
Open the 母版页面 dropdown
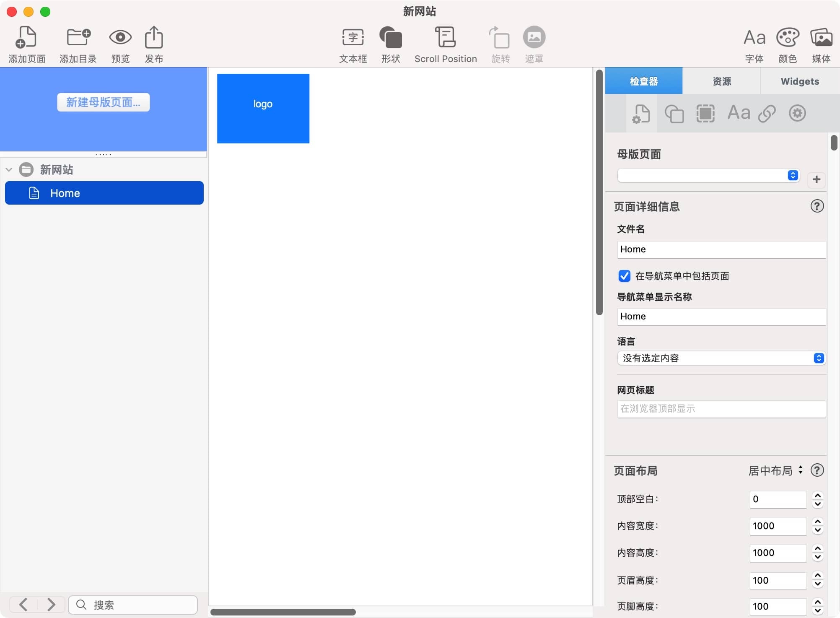(x=708, y=175)
